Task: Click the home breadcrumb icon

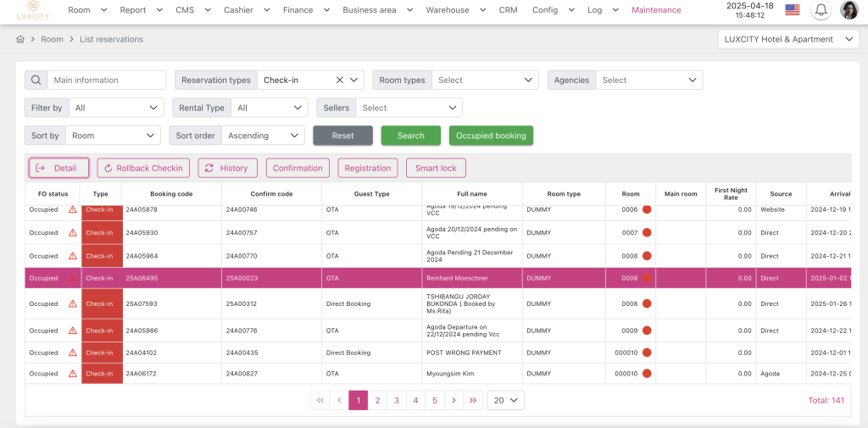Action: [19, 39]
